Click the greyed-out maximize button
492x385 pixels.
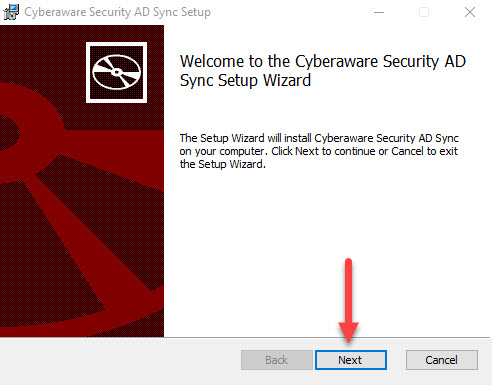pyautogui.click(x=424, y=12)
